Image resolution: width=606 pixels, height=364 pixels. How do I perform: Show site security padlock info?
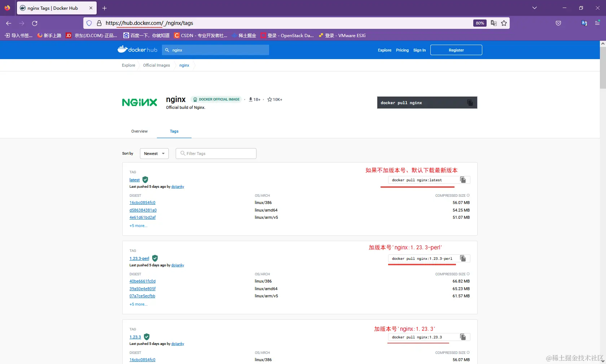(99, 23)
